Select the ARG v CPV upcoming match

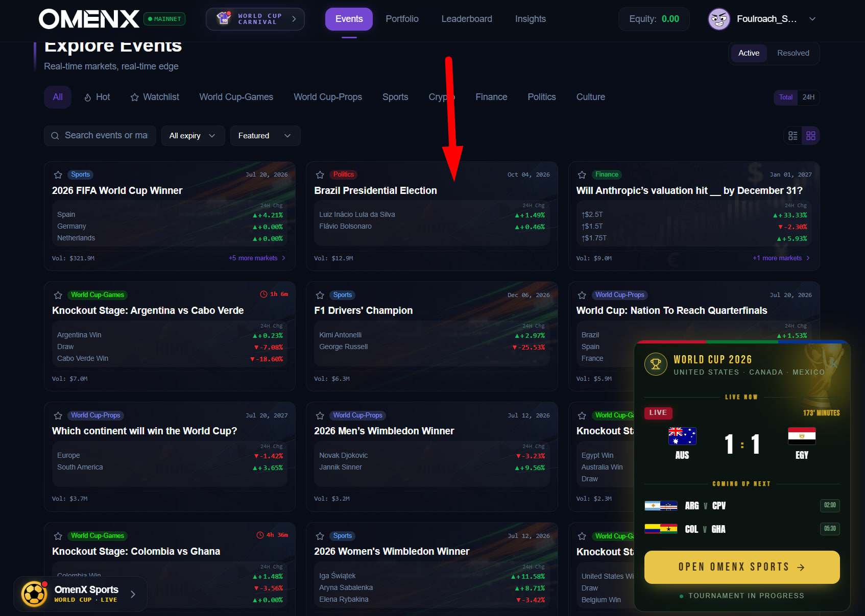[x=741, y=506]
